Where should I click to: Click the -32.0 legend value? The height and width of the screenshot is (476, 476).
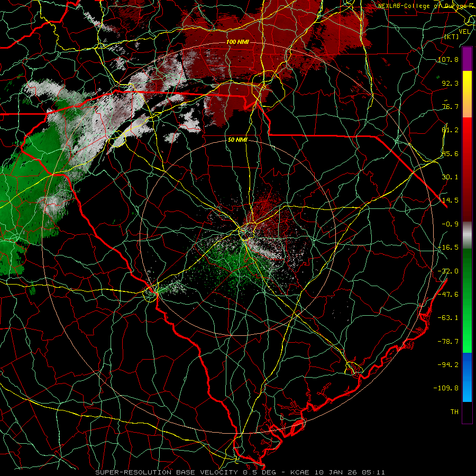pos(448,271)
